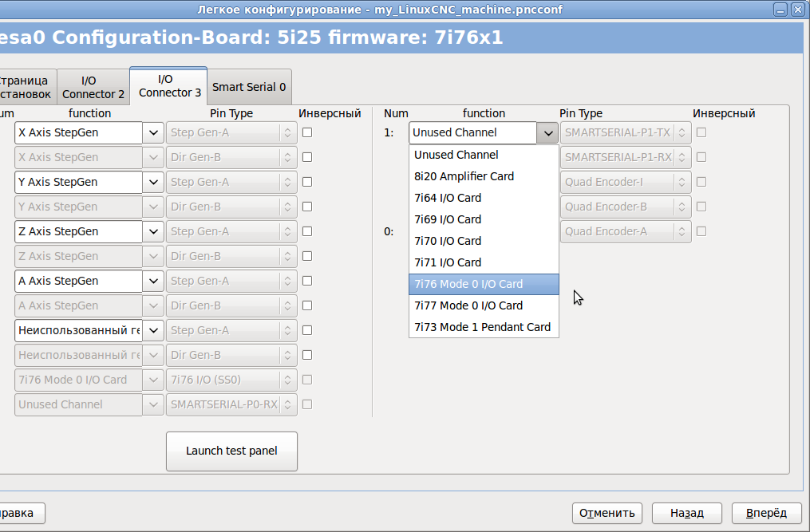Switch to the I/O Connector 3 tab
Image resolution: width=810 pixels, height=532 pixels.
pyautogui.click(x=169, y=86)
